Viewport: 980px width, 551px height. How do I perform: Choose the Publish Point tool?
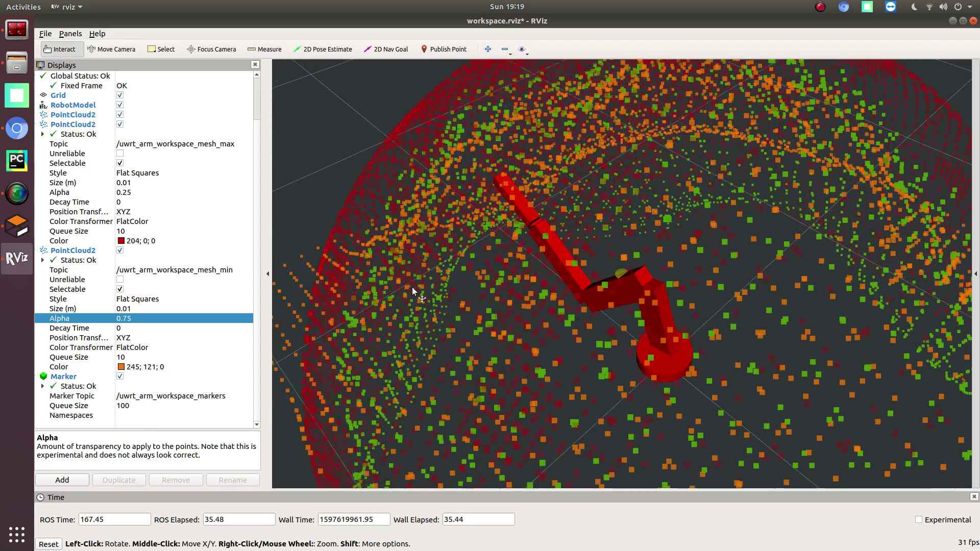point(444,49)
